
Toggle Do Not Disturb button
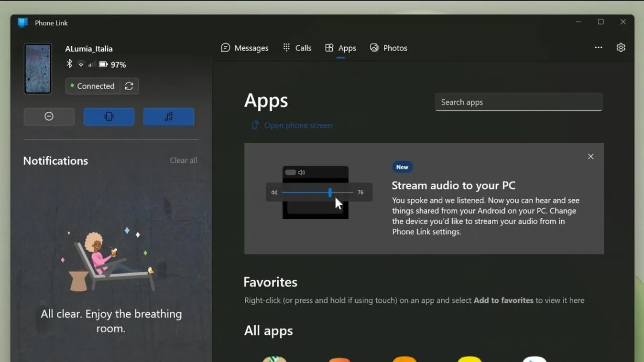click(x=49, y=117)
